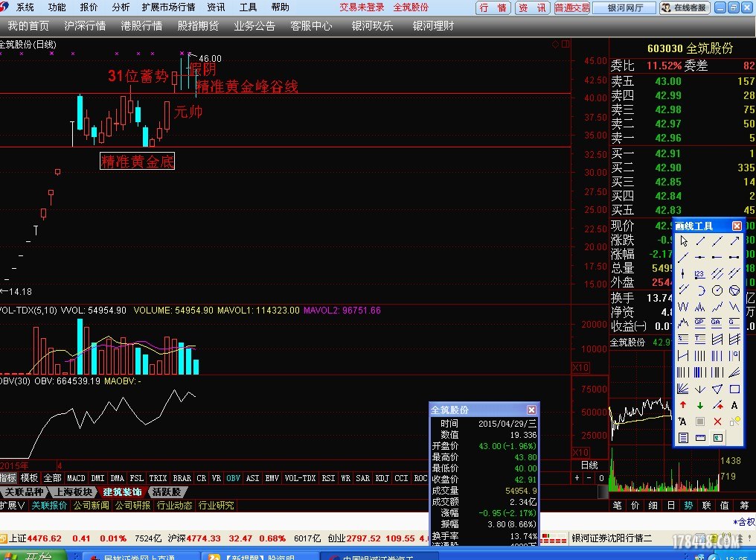
Task: Switch indicator to KDJ
Action: pyautogui.click(x=382, y=478)
